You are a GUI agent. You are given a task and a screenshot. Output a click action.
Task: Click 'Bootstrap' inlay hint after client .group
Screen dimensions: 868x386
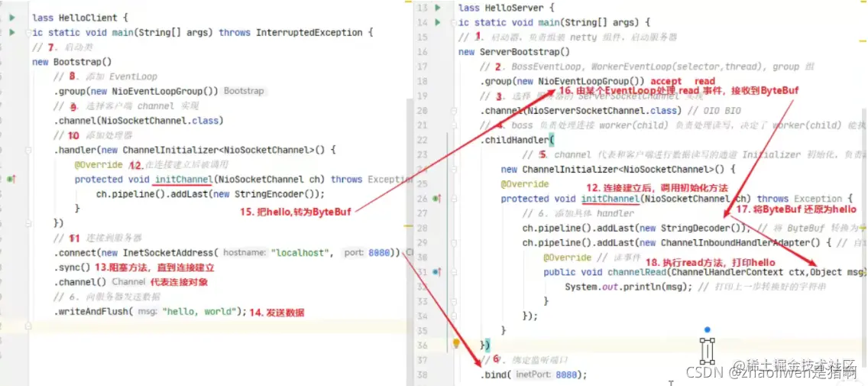(244, 91)
